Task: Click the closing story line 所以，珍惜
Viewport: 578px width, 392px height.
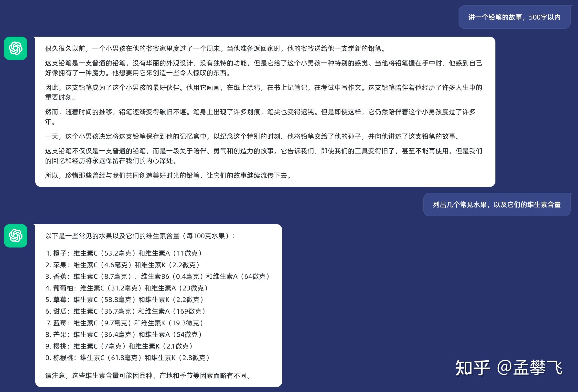Action: (168, 175)
